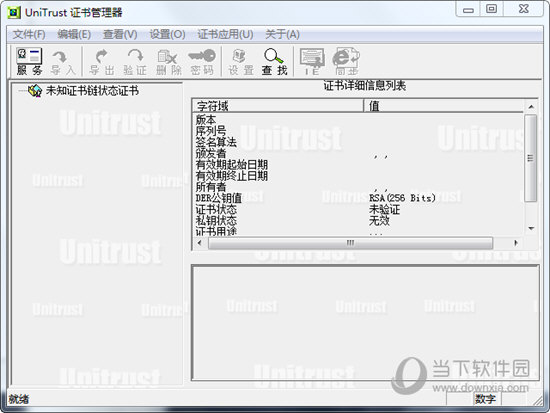This screenshot has height=413, width=550.
Task: Select the 所有者 row
Action: tap(358, 187)
